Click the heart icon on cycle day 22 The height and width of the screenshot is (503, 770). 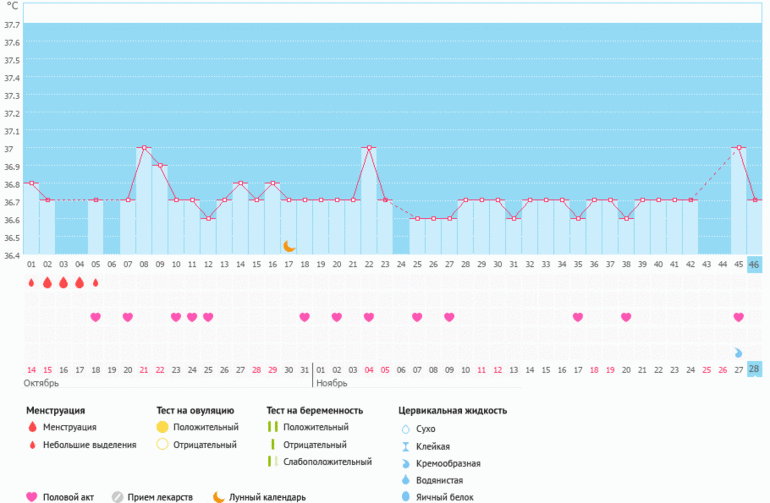pos(369,317)
